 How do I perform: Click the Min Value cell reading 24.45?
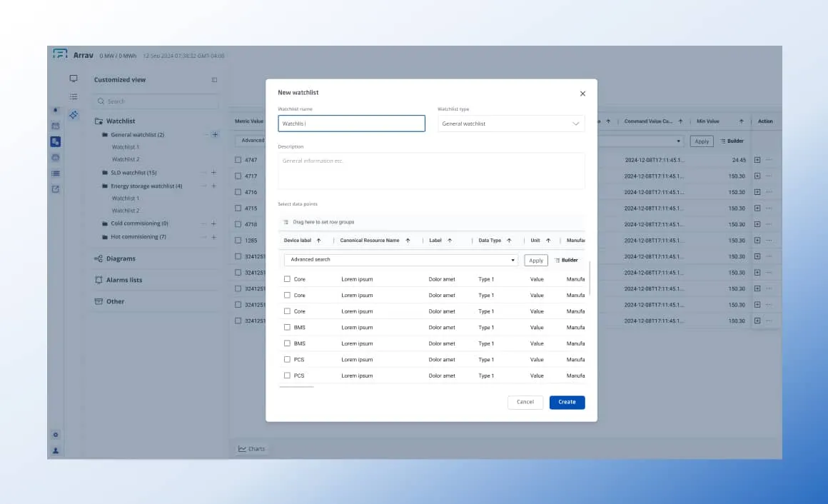739,160
